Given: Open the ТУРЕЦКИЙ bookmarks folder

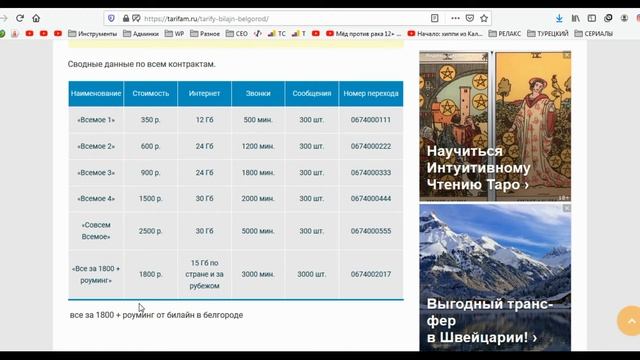Looking at the screenshot, I should (548, 33).
